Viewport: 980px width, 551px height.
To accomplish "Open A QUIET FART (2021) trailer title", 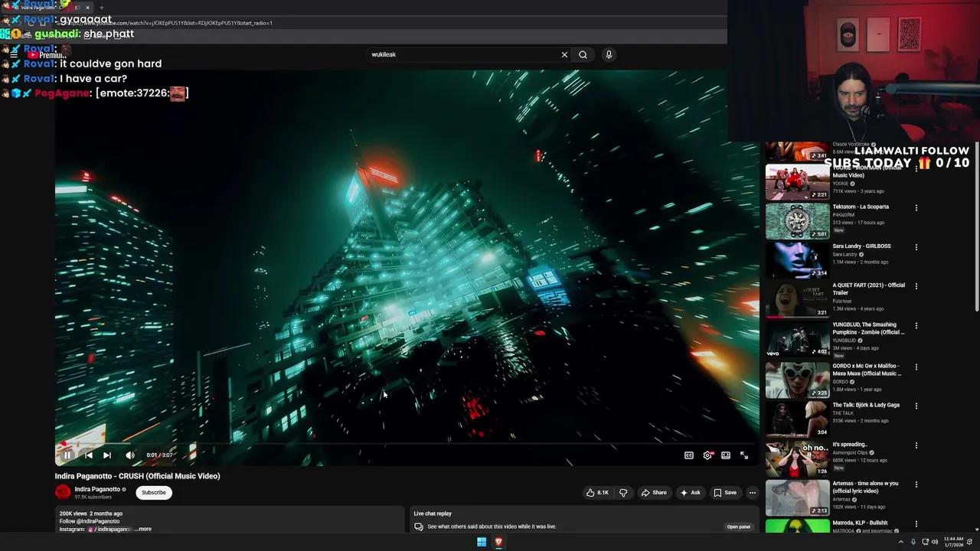I will [x=869, y=289].
